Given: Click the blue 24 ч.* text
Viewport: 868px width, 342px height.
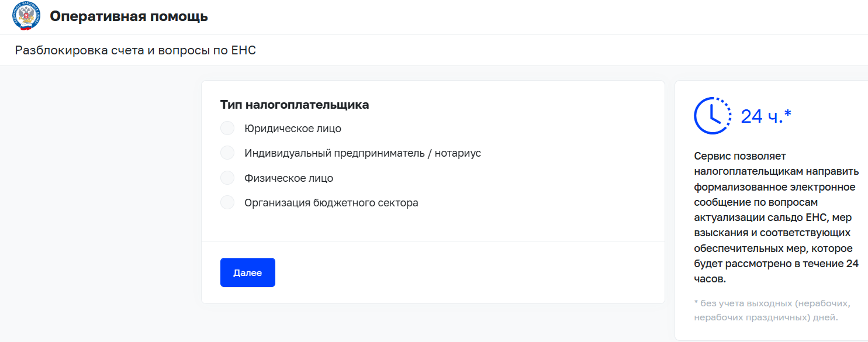Looking at the screenshot, I should click(766, 116).
